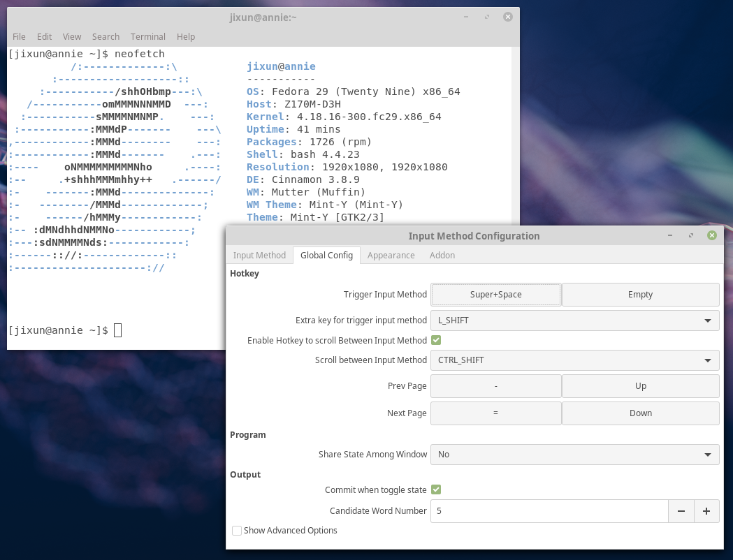Image resolution: width=733 pixels, height=560 pixels.
Task: Uncheck "Commit when toggle state"
Action: tap(436, 489)
